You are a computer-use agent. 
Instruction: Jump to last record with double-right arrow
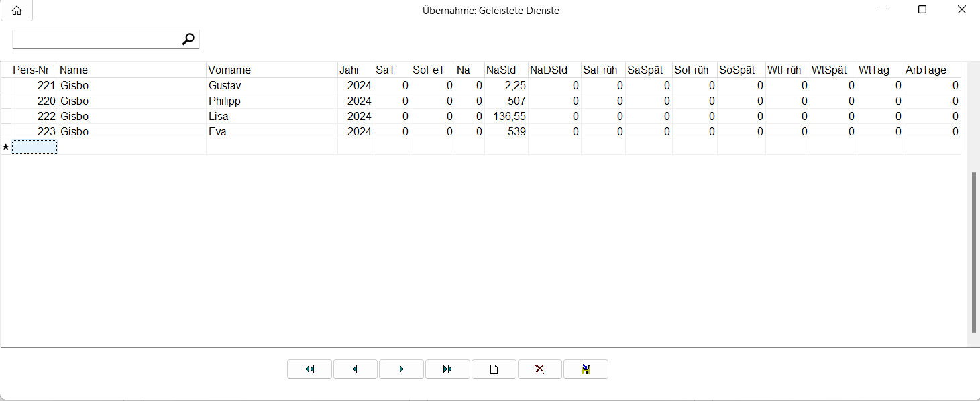coord(447,369)
